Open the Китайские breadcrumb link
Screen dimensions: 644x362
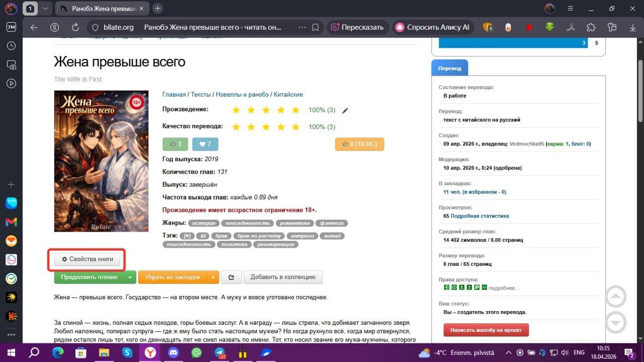tap(288, 94)
